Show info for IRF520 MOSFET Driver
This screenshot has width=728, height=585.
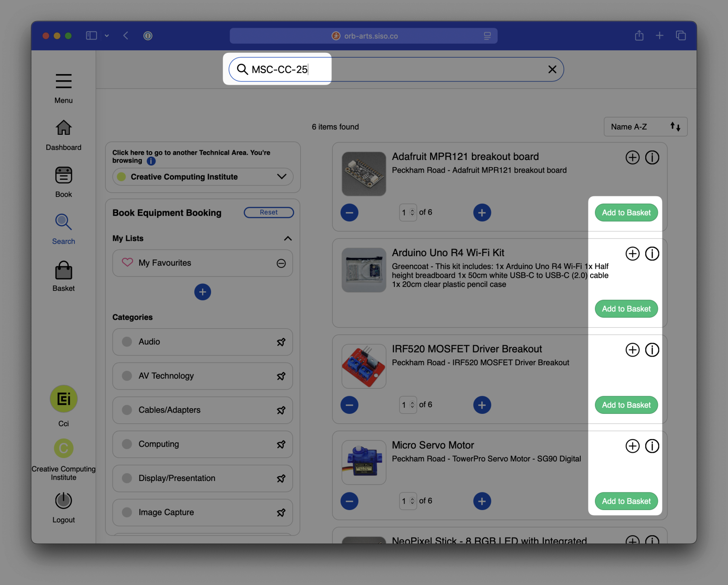(x=652, y=350)
